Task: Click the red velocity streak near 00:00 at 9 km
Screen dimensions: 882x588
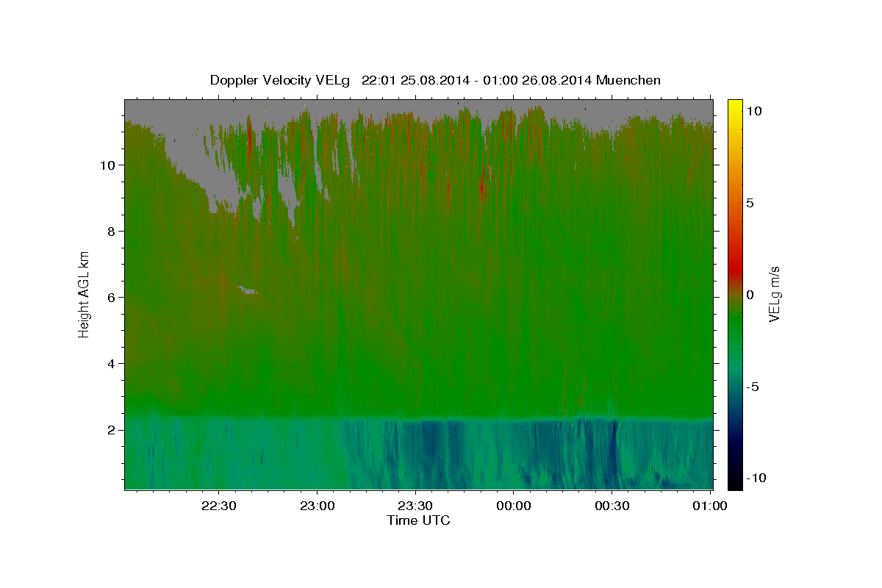Action: 483,192
